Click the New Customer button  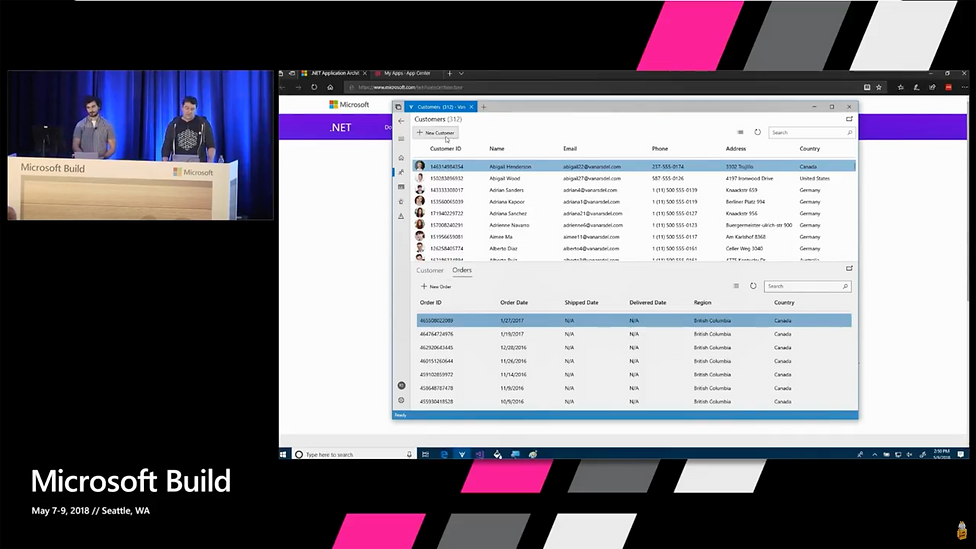(x=436, y=133)
